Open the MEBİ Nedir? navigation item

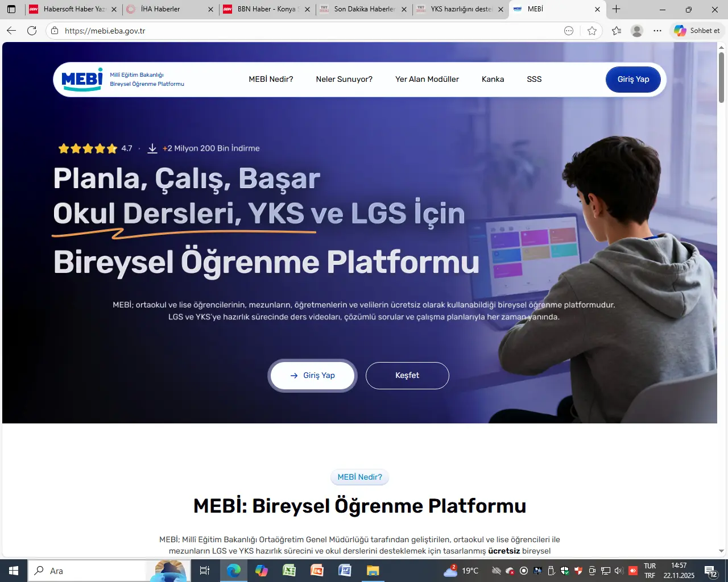click(271, 80)
